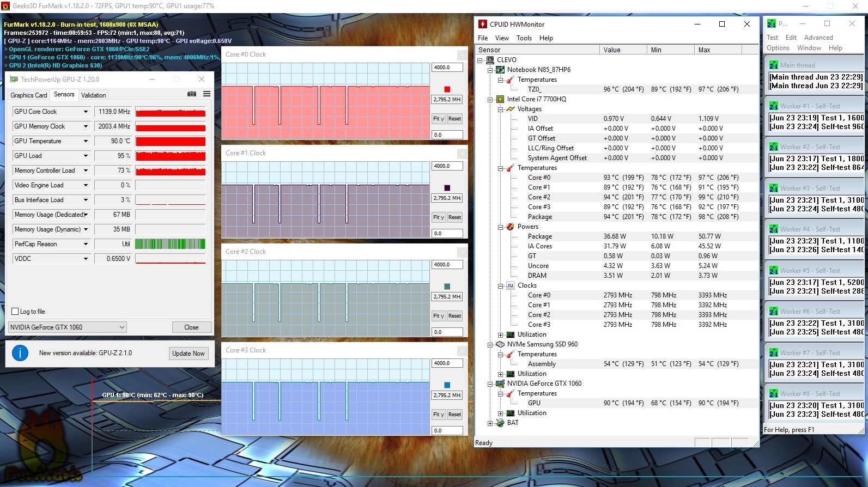Open the GPU Core Clock sensor dropdown

86,112
